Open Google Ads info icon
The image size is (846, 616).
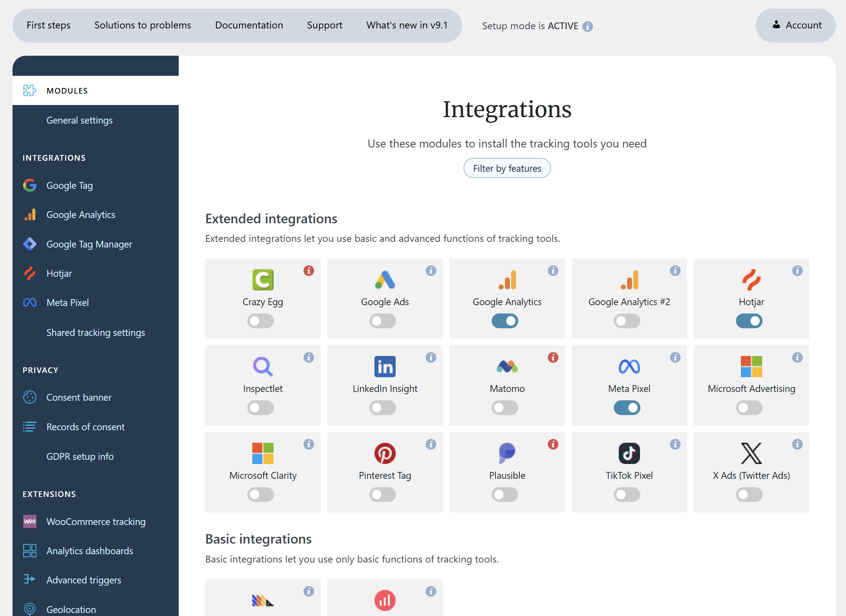(x=431, y=271)
